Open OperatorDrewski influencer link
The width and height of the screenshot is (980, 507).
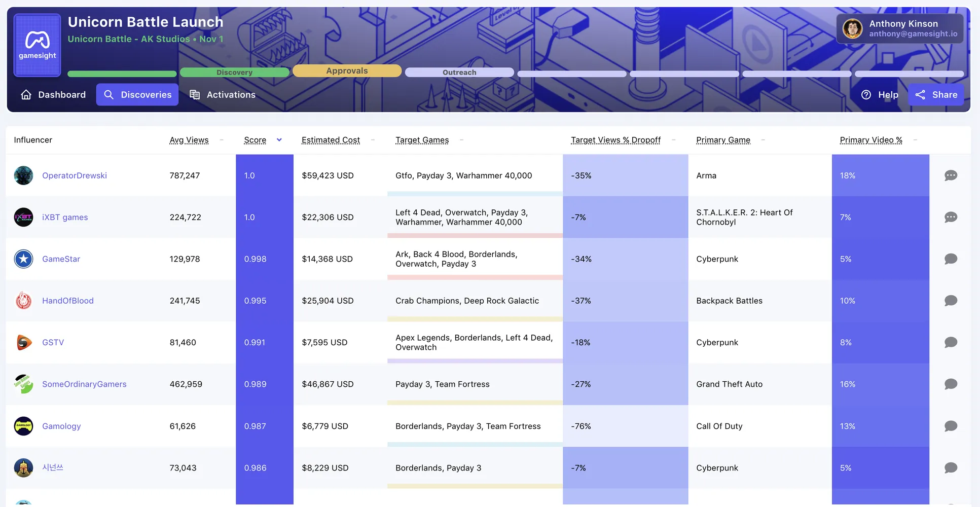pos(75,175)
